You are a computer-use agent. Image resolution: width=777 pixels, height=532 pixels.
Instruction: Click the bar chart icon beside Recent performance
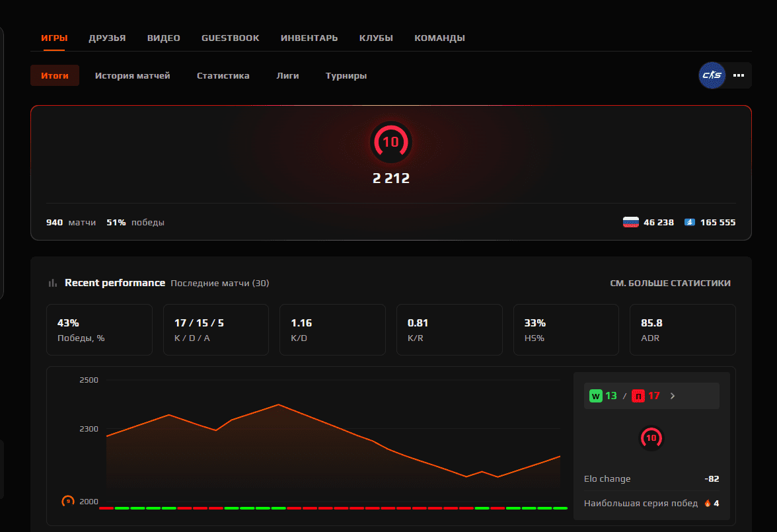tap(53, 283)
